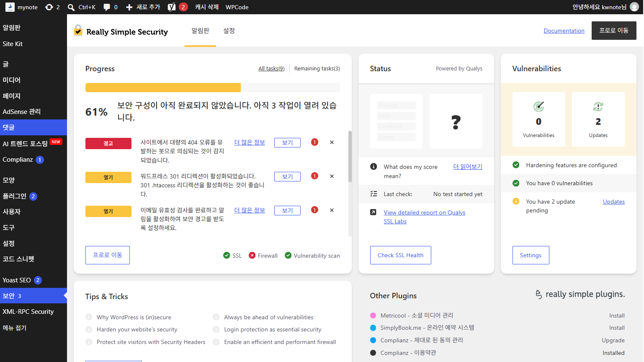Click the dark 프로로 이동 header button
The width and height of the screenshot is (644, 362).
click(614, 31)
